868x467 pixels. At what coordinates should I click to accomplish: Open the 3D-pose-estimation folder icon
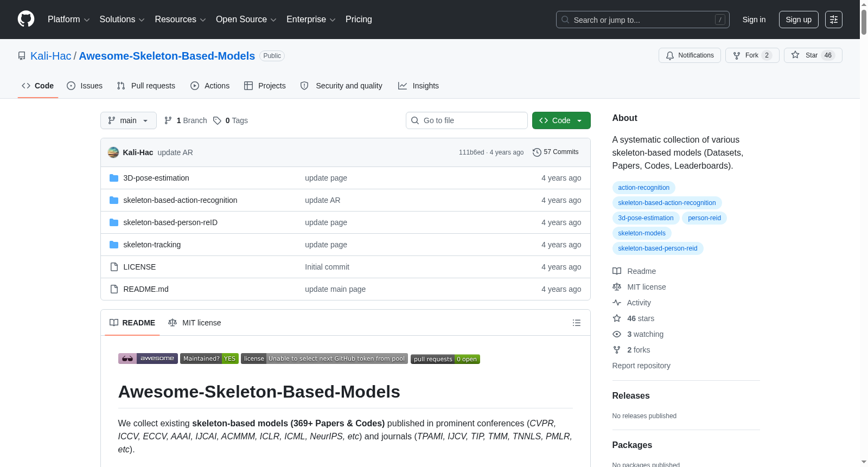[114, 178]
